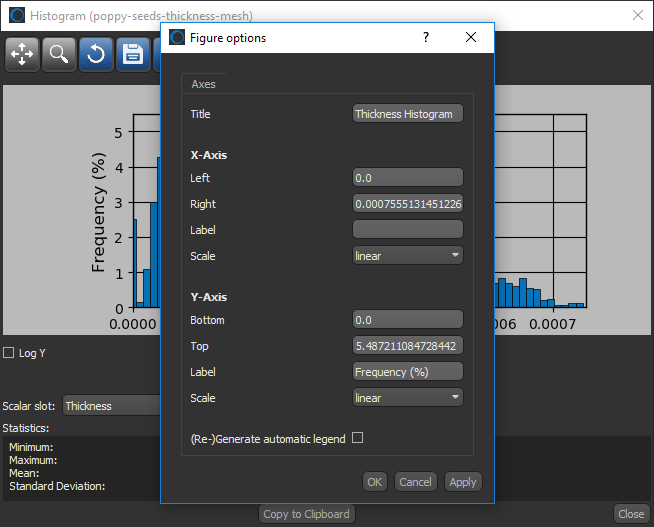Enable the Log Y checkbox

pos(9,353)
